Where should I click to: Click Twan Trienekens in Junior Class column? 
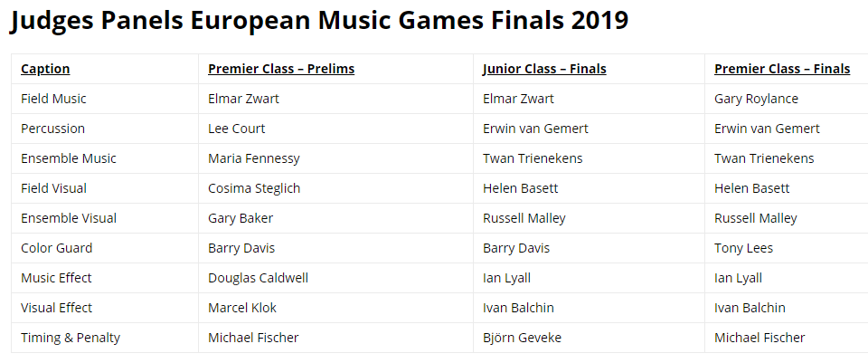click(x=533, y=158)
